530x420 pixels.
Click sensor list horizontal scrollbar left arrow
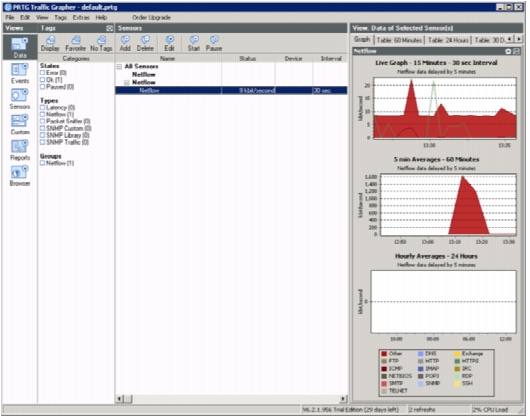tap(119, 399)
